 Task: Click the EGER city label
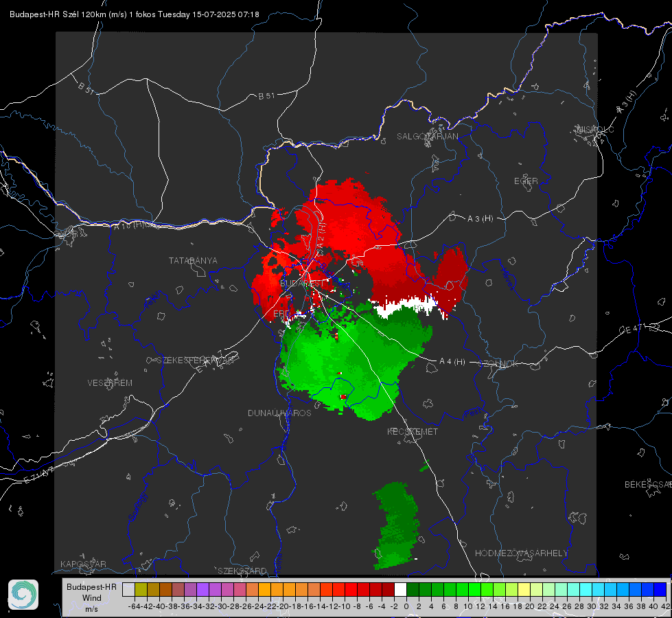click(x=526, y=181)
